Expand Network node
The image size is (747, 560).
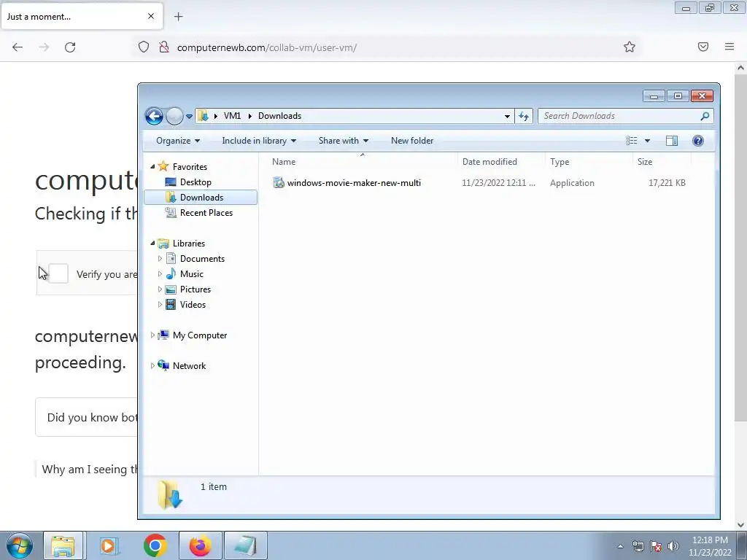tap(152, 366)
